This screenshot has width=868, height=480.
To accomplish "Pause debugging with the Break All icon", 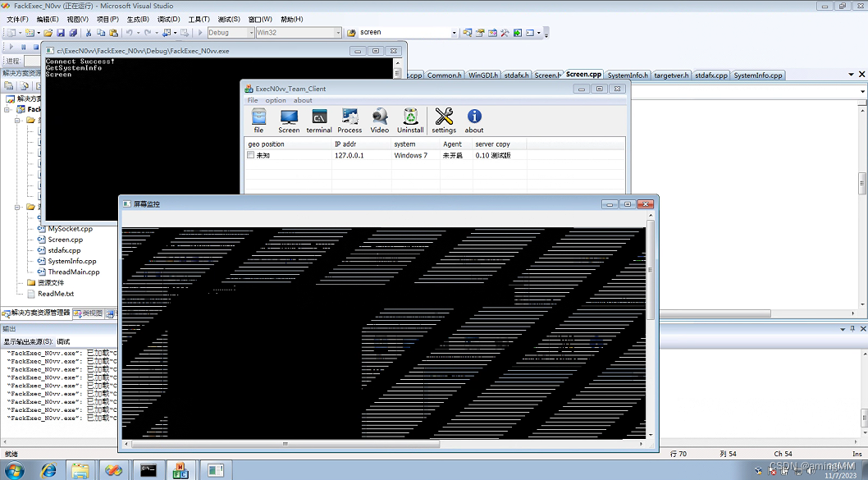I will click(x=23, y=47).
